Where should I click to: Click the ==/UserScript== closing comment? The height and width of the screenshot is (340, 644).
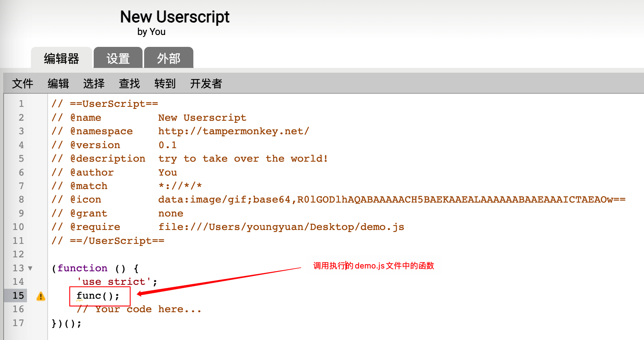click(108, 241)
